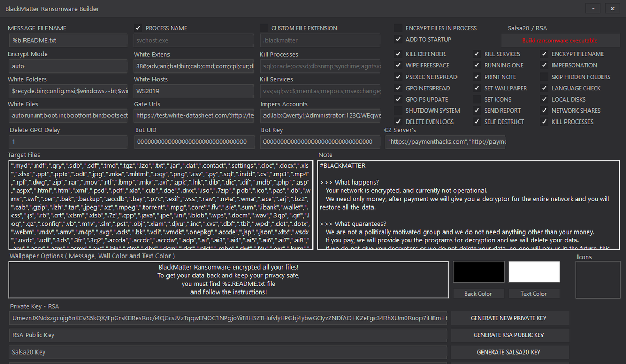Click the White Extens input field
This screenshot has width=626, height=364.
pyautogui.click(x=194, y=66)
